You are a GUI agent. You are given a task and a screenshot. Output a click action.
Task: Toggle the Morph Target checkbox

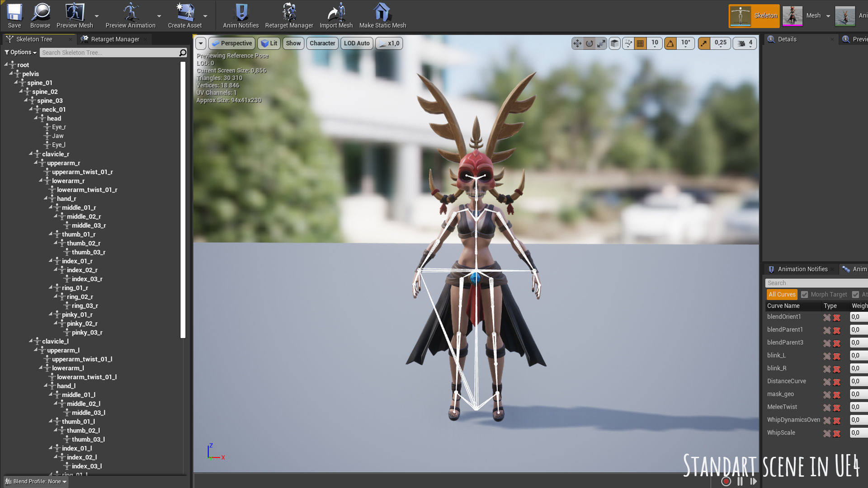pyautogui.click(x=804, y=295)
